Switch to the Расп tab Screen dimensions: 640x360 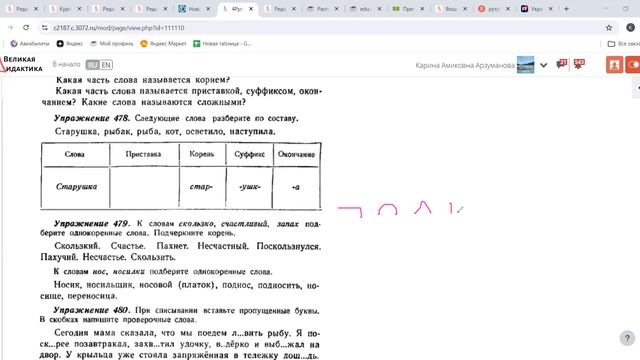(322, 9)
